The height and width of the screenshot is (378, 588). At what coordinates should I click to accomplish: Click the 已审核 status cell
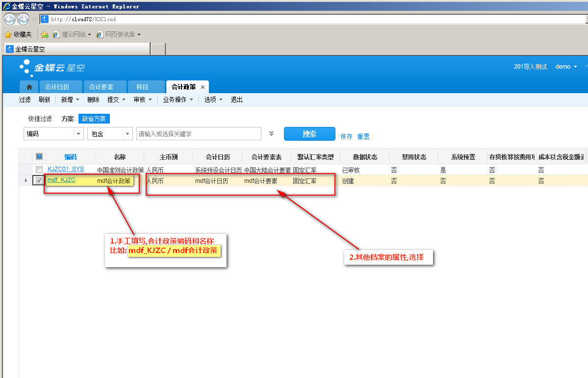pyautogui.click(x=351, y=170)
